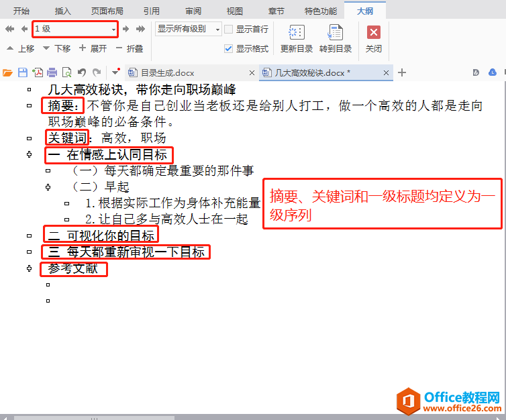
Task: Open the 视图 ribbon tab
Action: point(235,11)
